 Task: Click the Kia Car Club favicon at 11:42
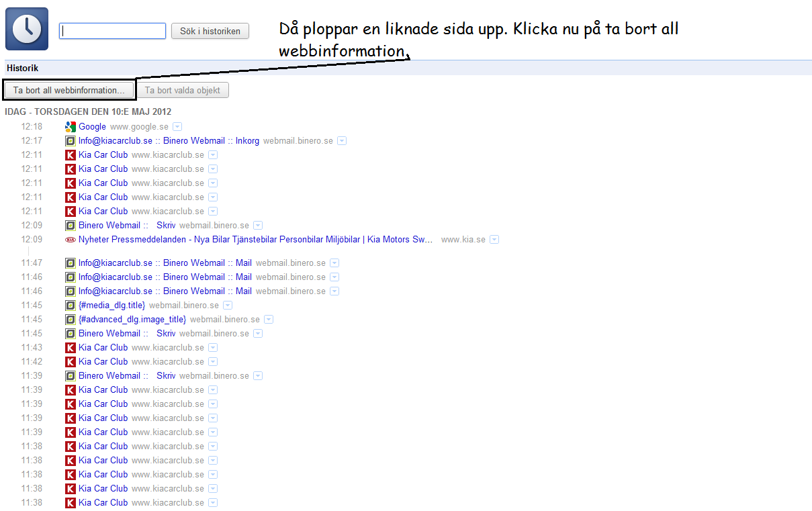[x=70, y=362]
